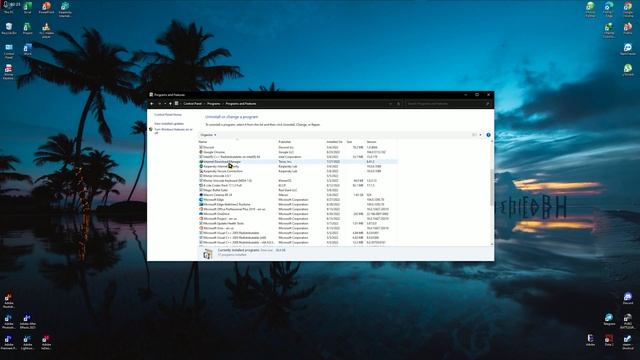The width and height of the screenshot is (640, 360).
Task: Open the PowerPoint desktop shortcut
Action: pos(46,7)
